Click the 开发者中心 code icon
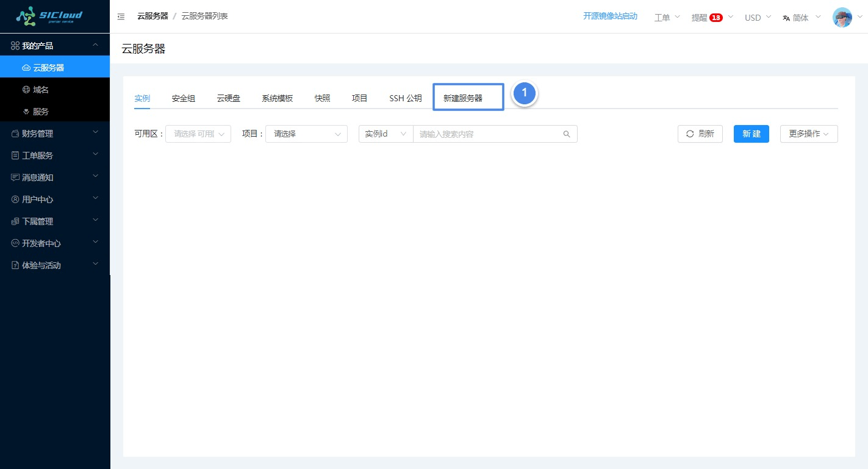Image resolution: width=868 pixels, height=469 pixels. [x=15, y=243]
